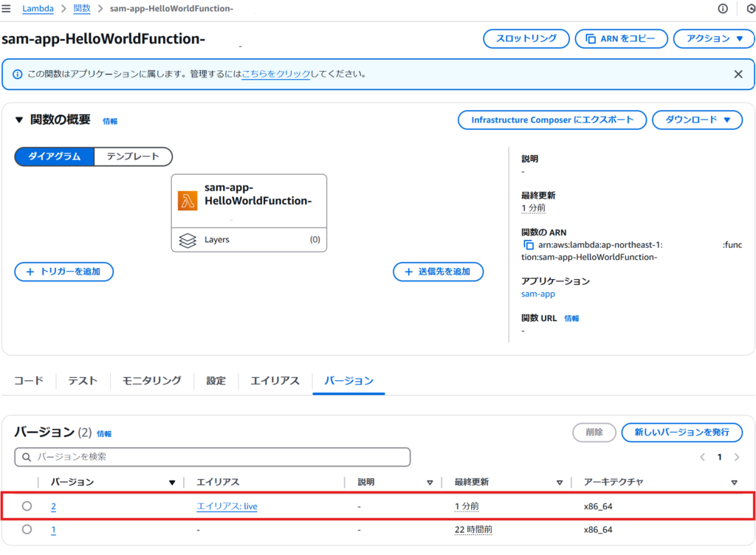Open the ダウンロード dropdown
The height and width of the screenshot is (555, 756).
coord(697,120)
